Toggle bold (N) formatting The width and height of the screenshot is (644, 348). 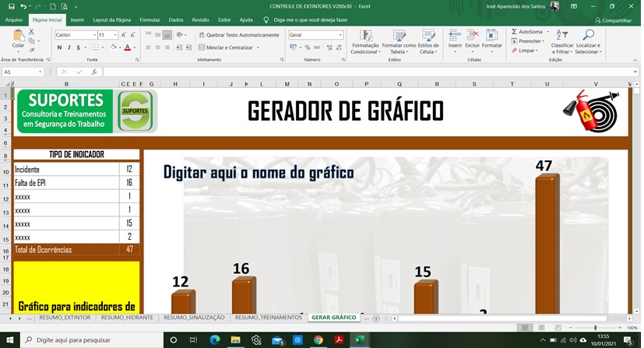[x=59, y=47]
